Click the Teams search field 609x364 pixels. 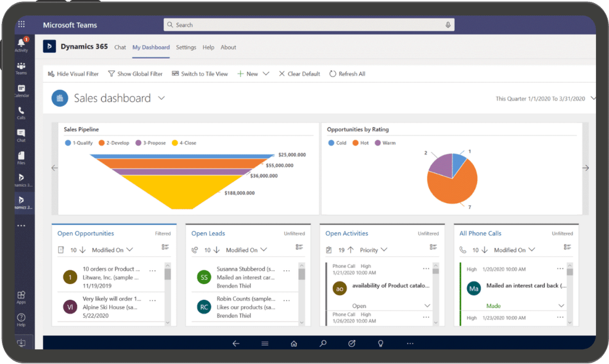(309, 25)
